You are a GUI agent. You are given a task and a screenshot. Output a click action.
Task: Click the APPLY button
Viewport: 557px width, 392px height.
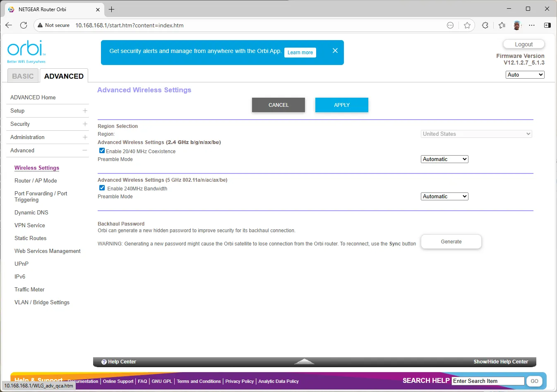342,105
